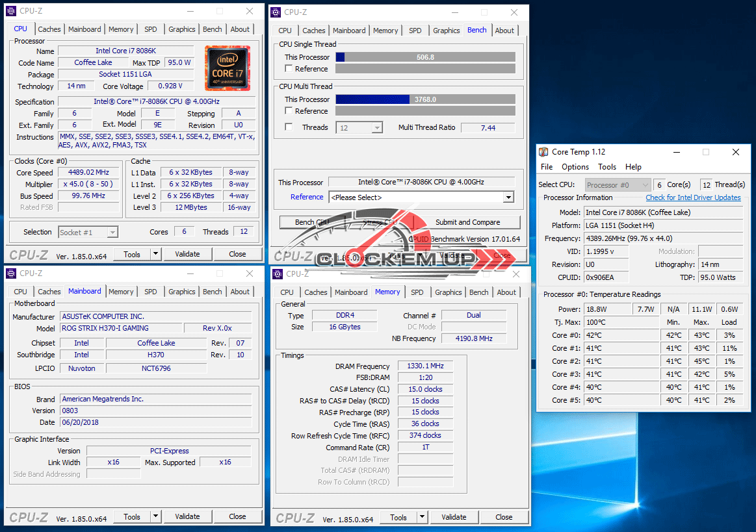Click CPU-Z icon in the Bench window title bar

[276, 12]
